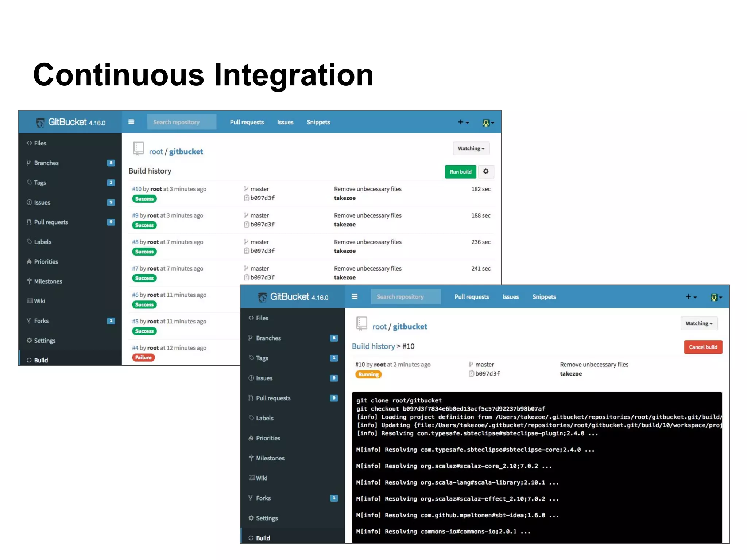This screenshot has width=747, height=560.
Task: Open build #10 link in the build history list
Action: (x=136, y=189)
